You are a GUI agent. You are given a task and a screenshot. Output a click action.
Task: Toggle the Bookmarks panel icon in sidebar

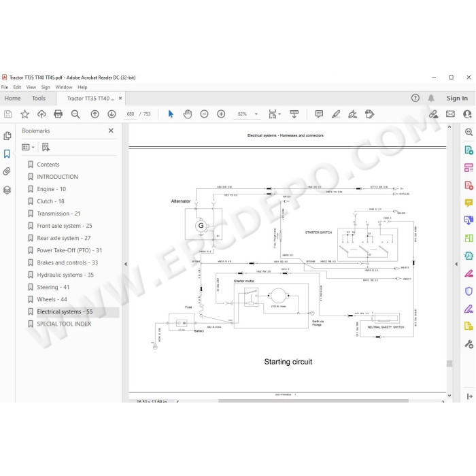[x=7, y=154]
